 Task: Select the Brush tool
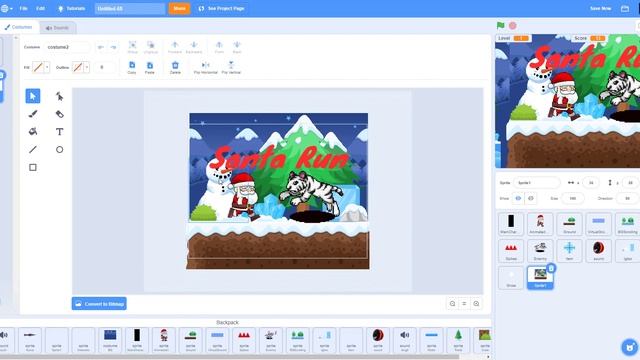click(x=33, y=114)
